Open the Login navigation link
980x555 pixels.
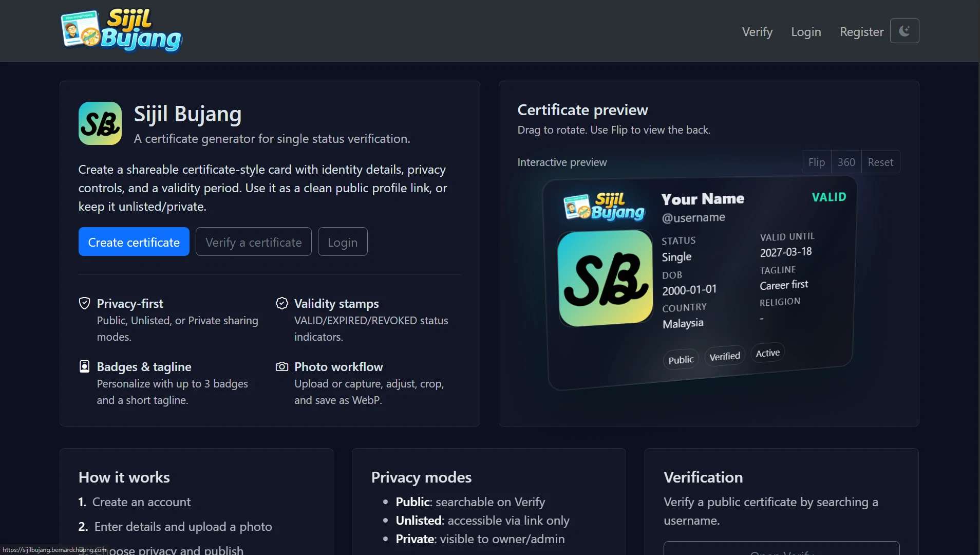pos(806,31)
